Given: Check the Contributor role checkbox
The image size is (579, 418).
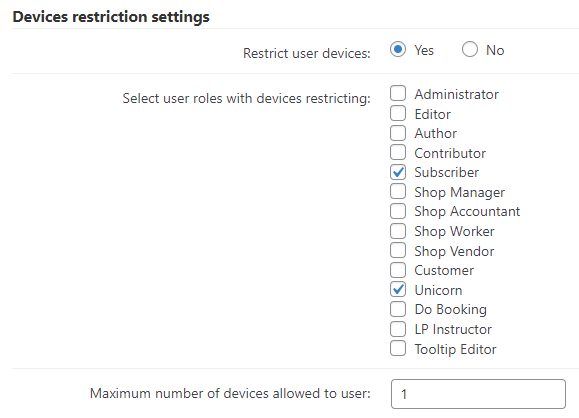Looking at the screenshot, I should (398, 153).
